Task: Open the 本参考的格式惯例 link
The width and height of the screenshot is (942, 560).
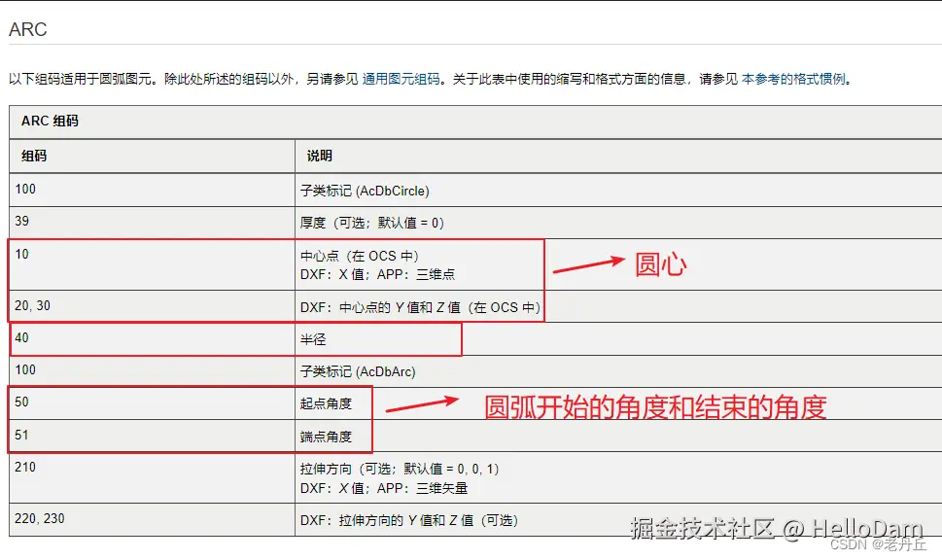Action: [x=793, y=79]
